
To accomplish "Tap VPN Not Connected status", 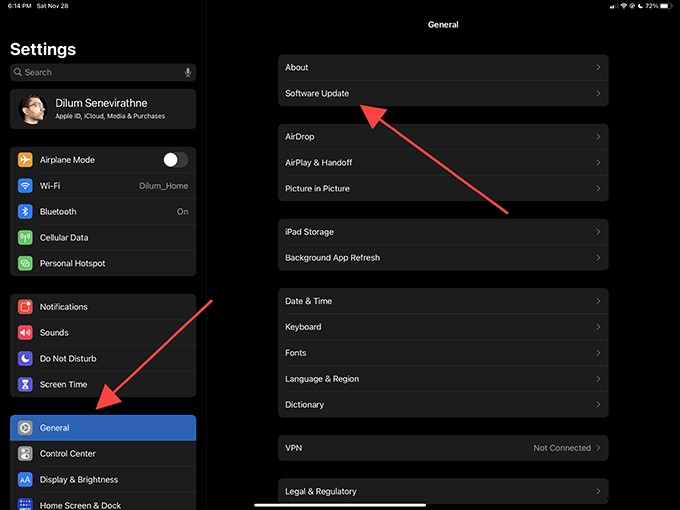I will click(x=562, y=448).
